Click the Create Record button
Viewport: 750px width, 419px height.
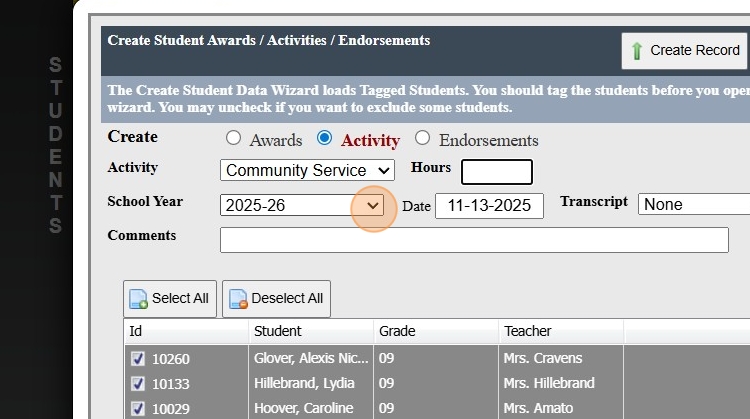(x=685, y=51)
